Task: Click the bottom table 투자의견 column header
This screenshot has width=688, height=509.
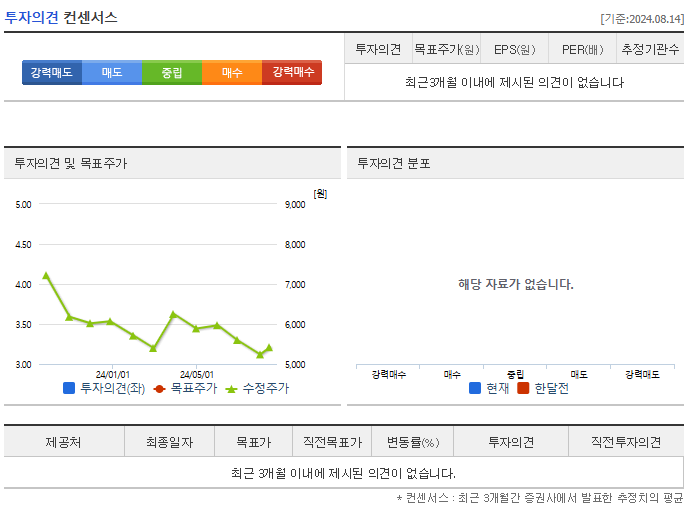Action: (511, 442)
